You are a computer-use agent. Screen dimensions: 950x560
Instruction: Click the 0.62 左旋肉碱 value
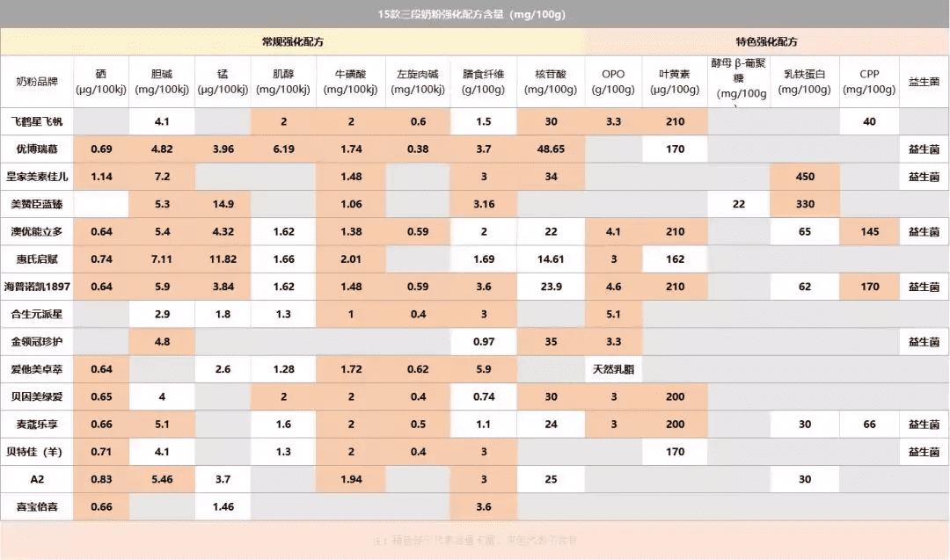click(418, 369)
